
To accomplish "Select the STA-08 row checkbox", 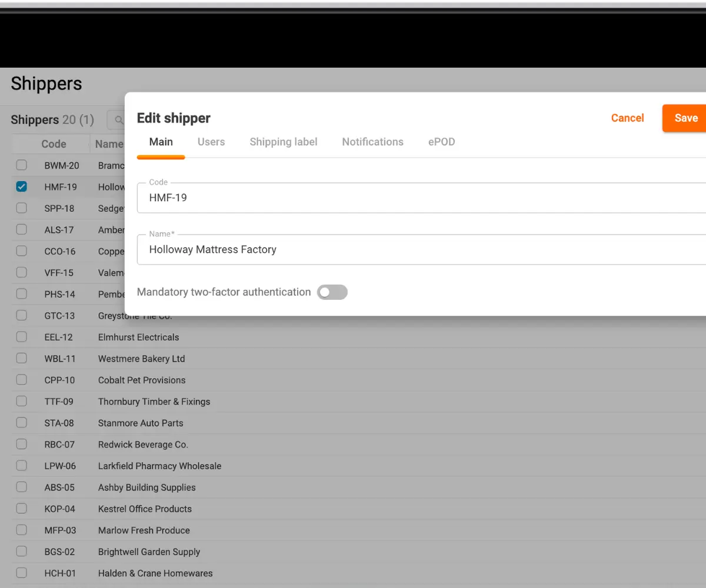I will (x=22, y=423).
